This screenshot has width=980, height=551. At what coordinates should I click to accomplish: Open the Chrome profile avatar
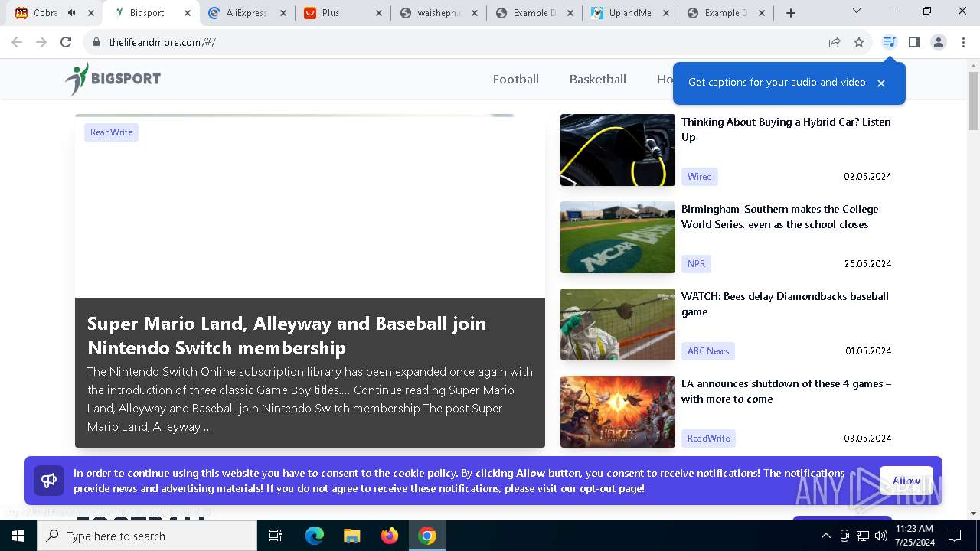pos(938,42)
